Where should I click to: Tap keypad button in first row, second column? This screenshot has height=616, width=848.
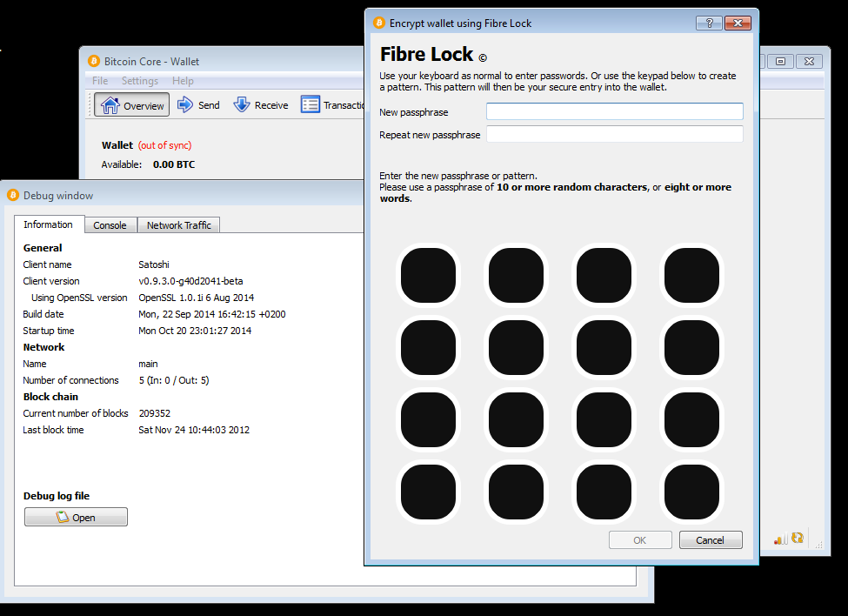(516, 275)
